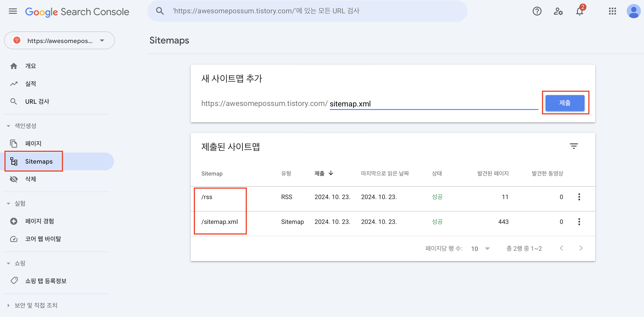Click 성공 status in /rss row
This screenshot has width=644, height=317.
coord(437,197)
